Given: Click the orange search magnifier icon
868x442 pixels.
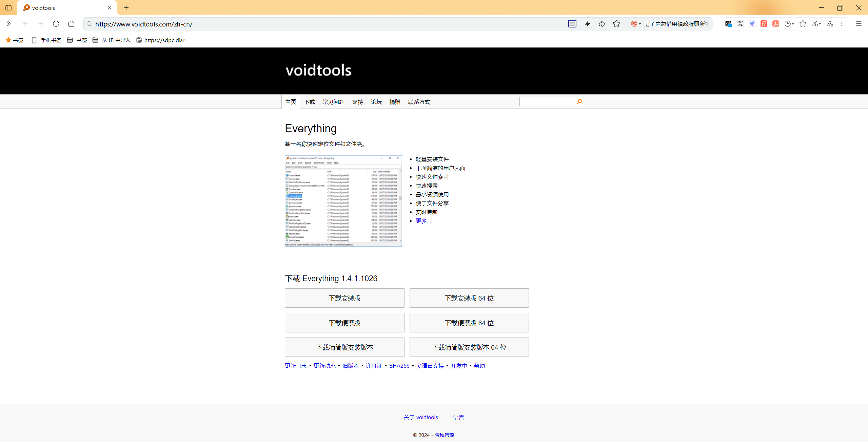Looking at the screenshot, I should (x=579, y=101).
